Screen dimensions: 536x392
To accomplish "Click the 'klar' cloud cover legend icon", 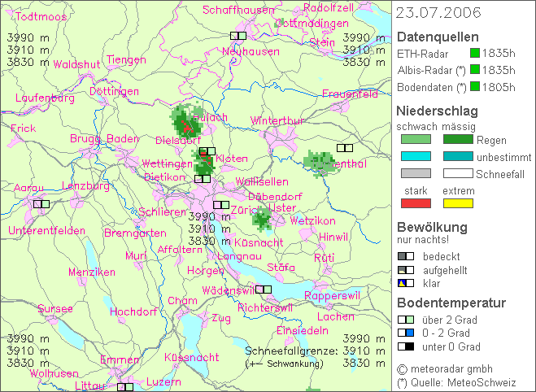I will point(404,283).
